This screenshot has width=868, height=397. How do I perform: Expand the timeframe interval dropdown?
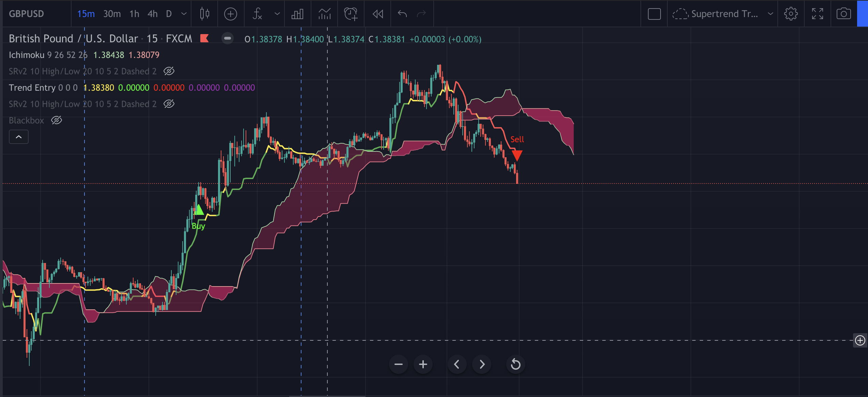184,14
